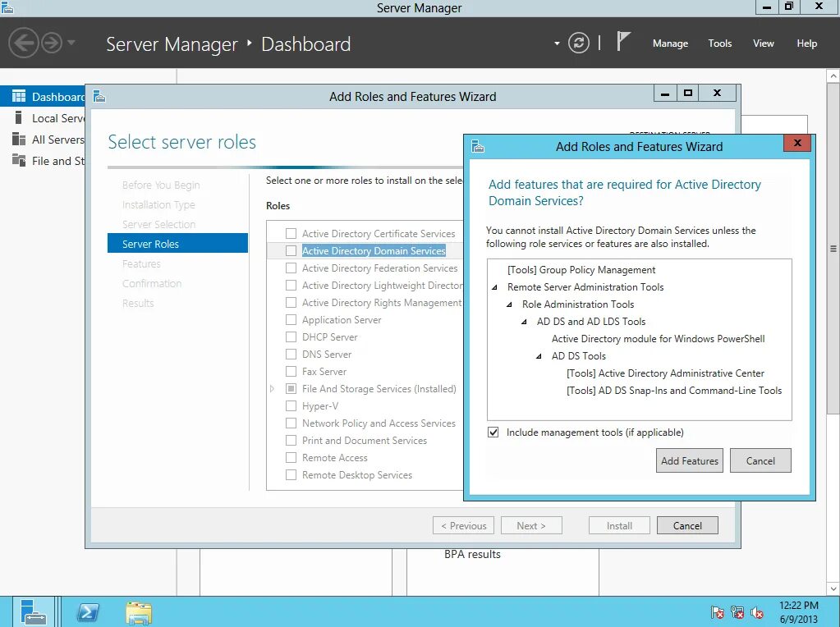Select Before You Begin wizard step
The width and height of the screenshot is (840, 627).
[x=161, y=185]
